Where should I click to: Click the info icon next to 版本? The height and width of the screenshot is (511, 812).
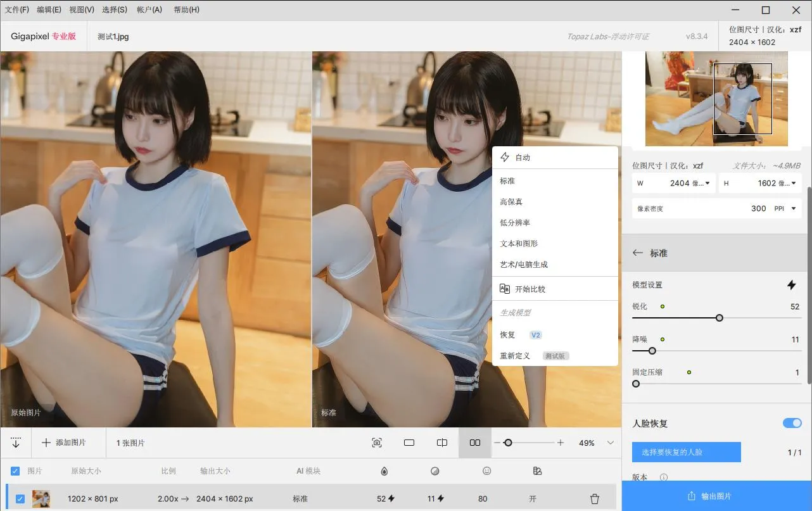pos(664,477)
